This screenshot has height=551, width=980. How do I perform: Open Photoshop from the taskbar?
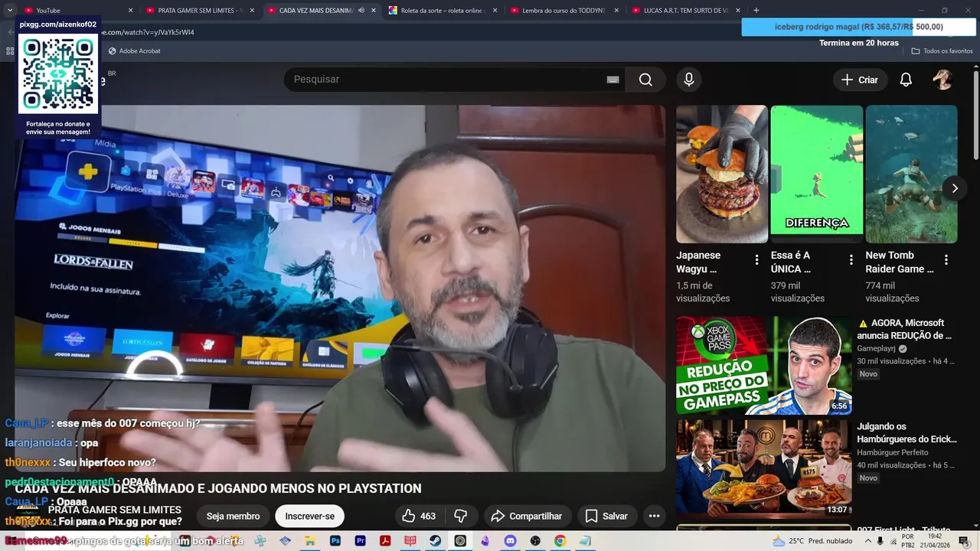point(335,541)
